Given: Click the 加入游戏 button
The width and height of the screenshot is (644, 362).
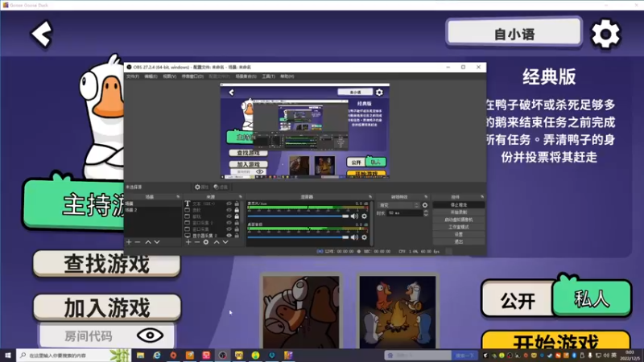Looking at the screenshot, I should (x=107, y=307).
